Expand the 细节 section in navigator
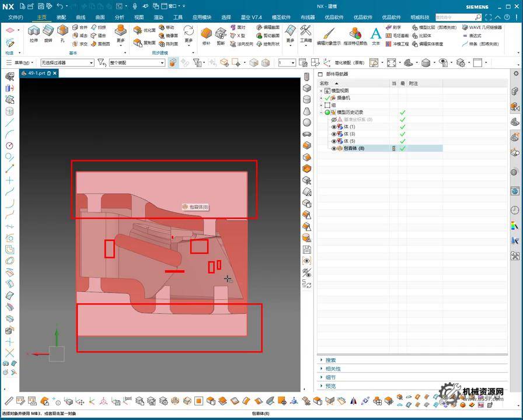 pos(330,377)
